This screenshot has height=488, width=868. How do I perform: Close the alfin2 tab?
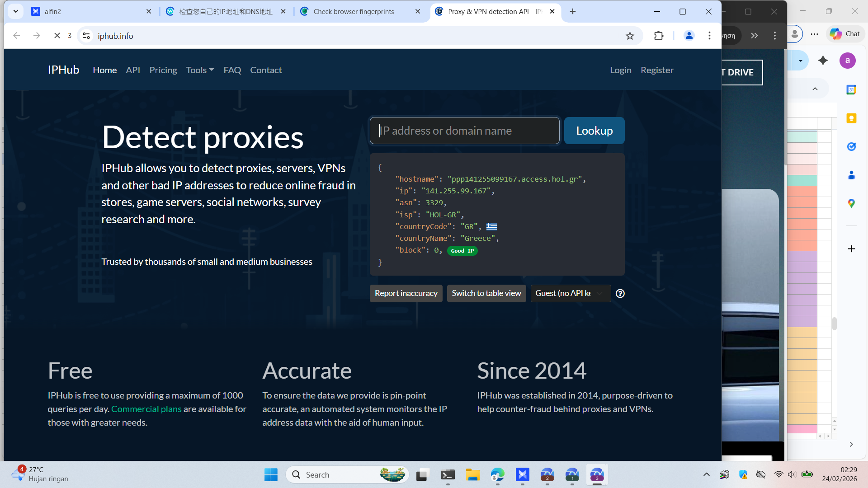click(149, 12)
